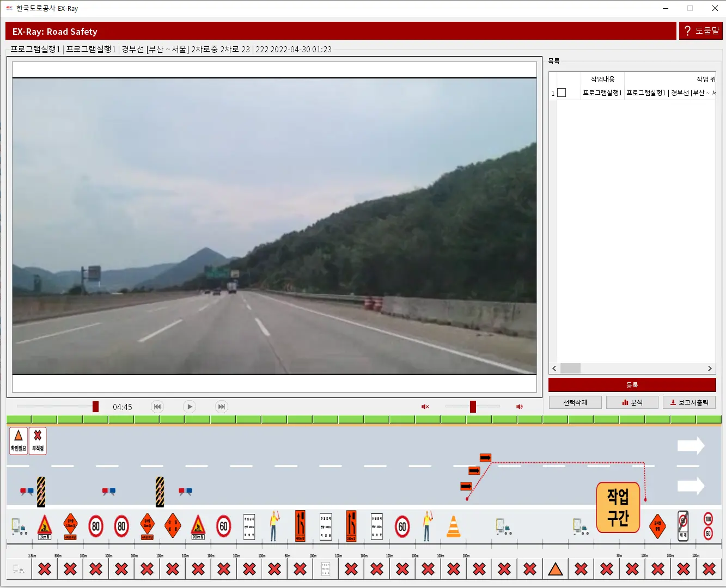Mute audio with the muted speaker icon
Image resolution: width=726 pixels, height=588 pixels.
pyautogui.click(x=425, y=407)
